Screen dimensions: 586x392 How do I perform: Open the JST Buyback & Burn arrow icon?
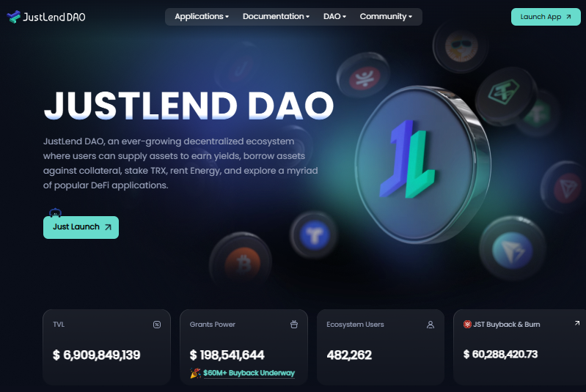[x=577, y=323]
